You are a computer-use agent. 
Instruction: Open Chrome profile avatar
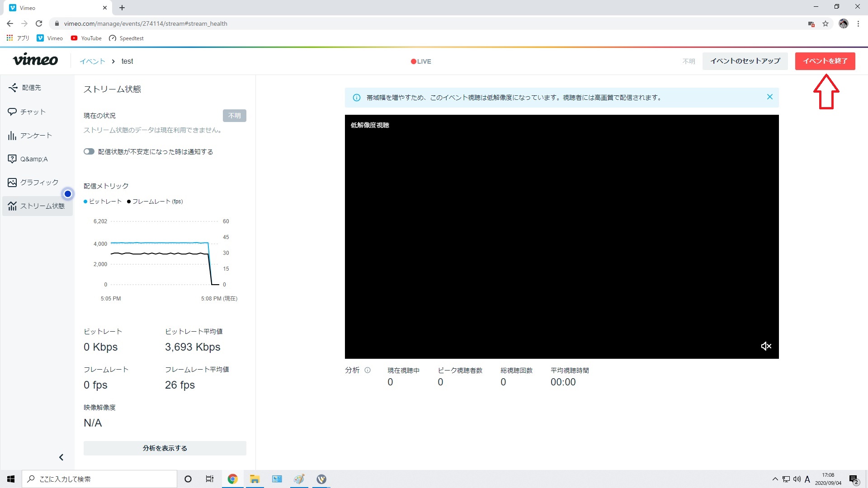[x=844, y=23]
